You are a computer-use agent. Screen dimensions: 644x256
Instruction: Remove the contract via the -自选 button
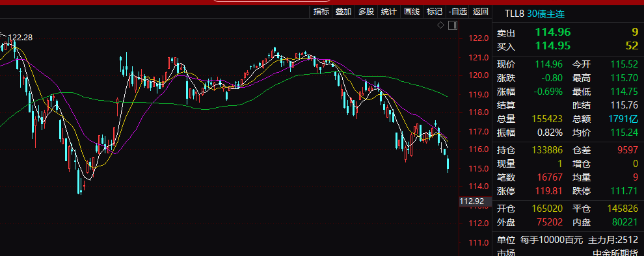(458, 12)
